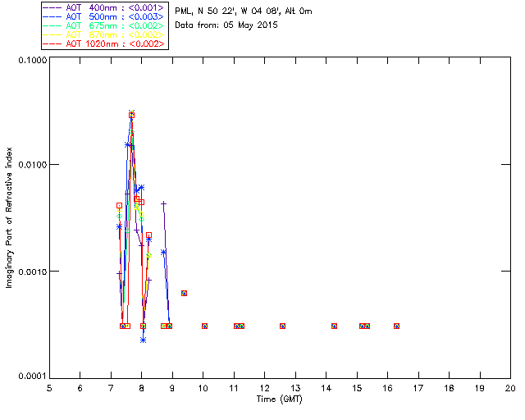Click the AOT 500nm legend entry
Image resolution: width=525 pixels, height=420 pixels.
click(105, 16)
